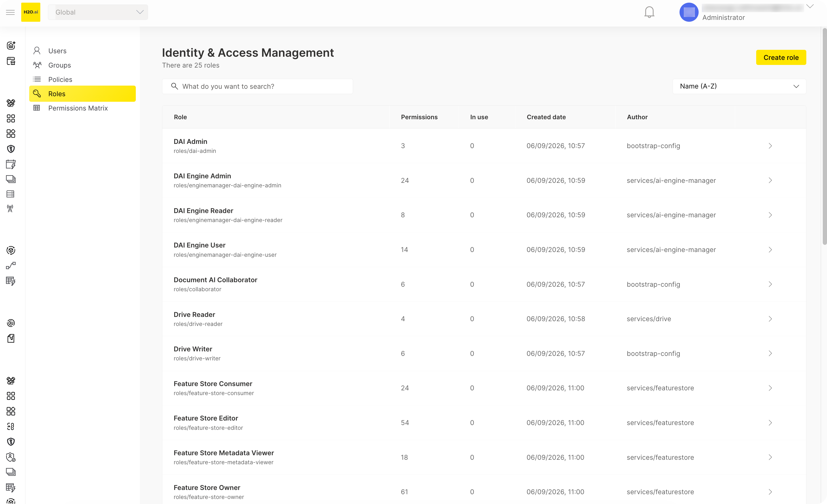Open the server rack icon in the sidebar

coord(11,194)
